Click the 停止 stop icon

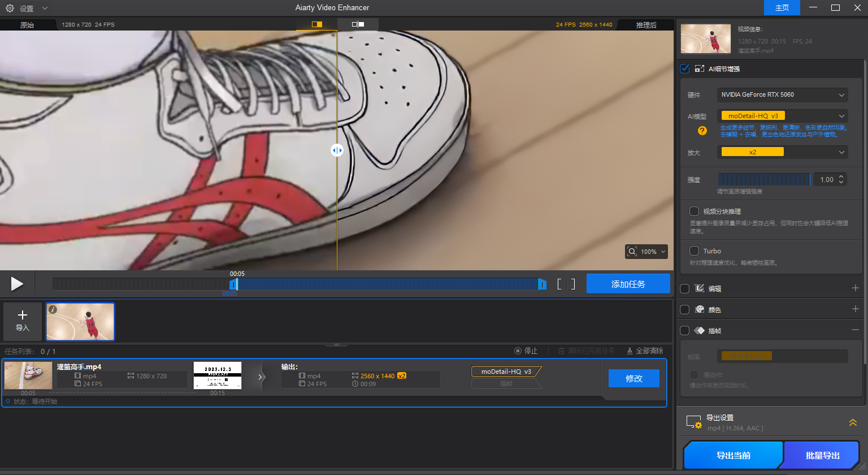tap(518, 351)
